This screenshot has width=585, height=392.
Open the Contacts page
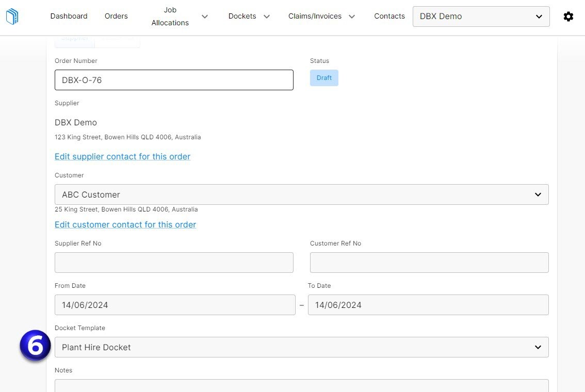click(x=389, y=16)
